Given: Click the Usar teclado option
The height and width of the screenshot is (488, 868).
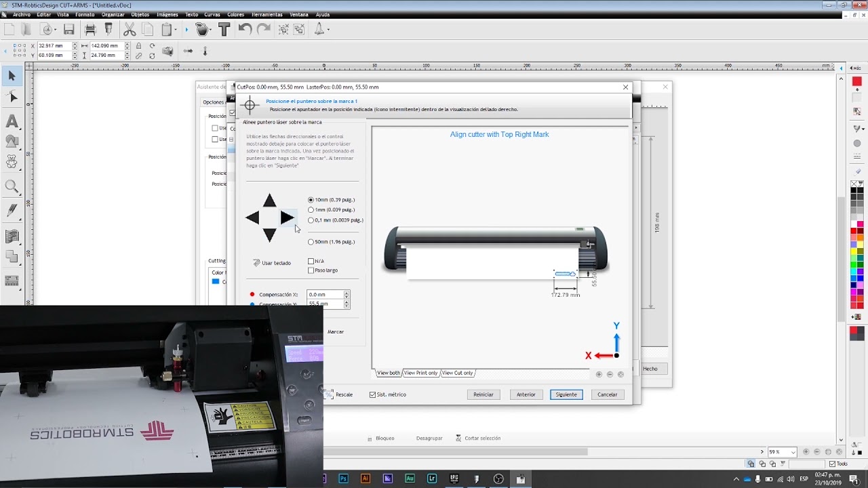Looking at the screenshot, I should [x=272, y=263].
